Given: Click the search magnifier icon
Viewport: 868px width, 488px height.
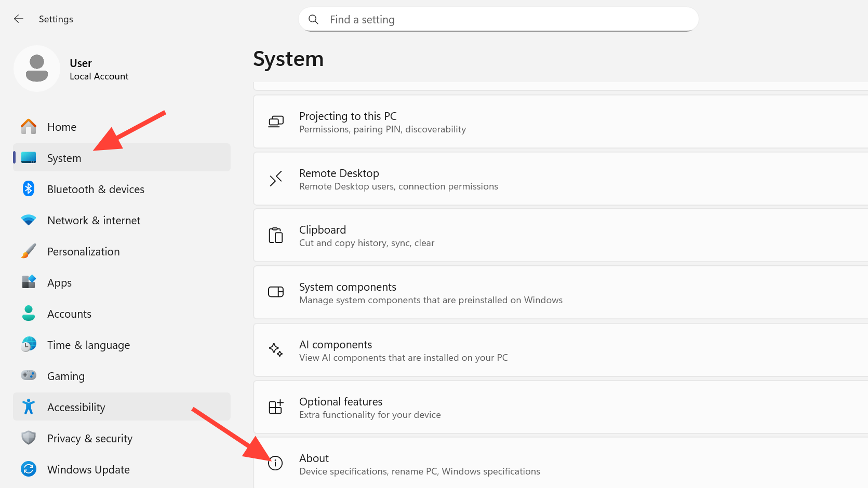Looking at the screenshot, I should [x=313, y=20].
